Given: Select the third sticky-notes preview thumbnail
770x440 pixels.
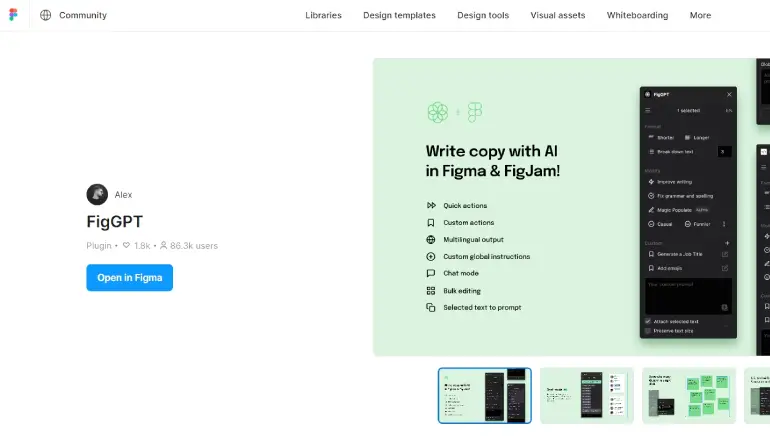Looking at the screenshot, I should coord(689,395).
